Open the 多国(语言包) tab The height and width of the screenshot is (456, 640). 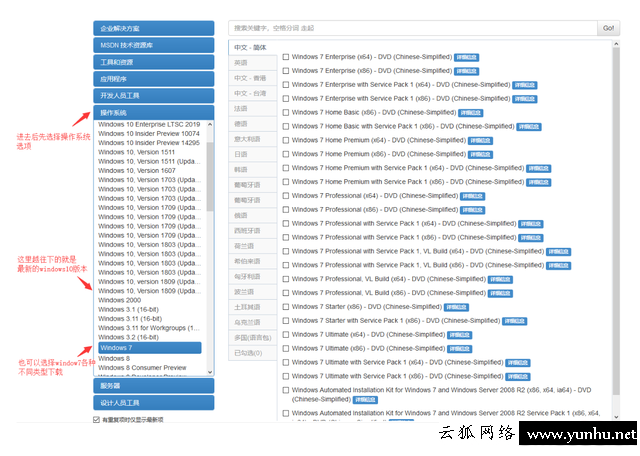pyautogui.click(x=253, y=338)
